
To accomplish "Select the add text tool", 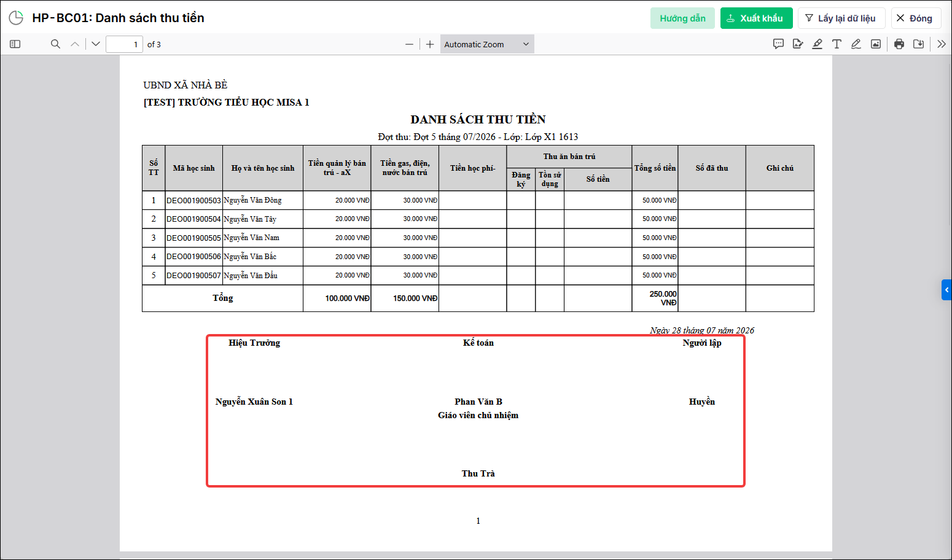I will point(837,44).
